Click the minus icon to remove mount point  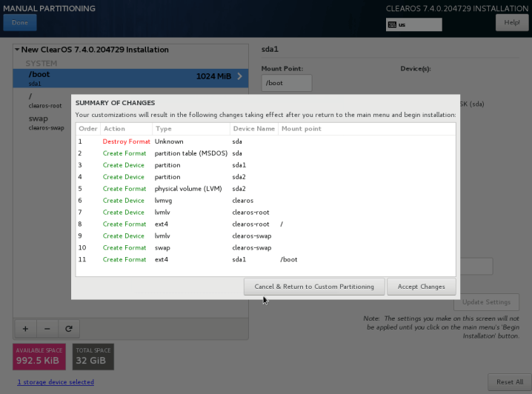(47, 329)
